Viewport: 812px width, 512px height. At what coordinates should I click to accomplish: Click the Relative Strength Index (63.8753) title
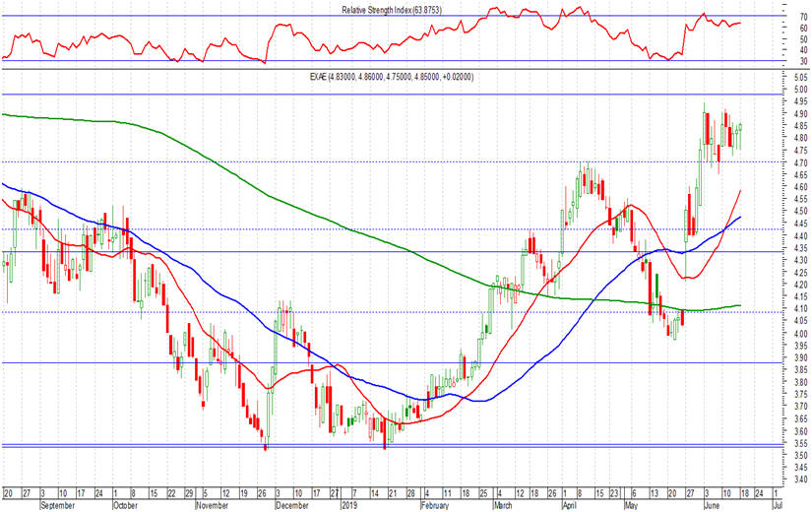pyautogui.click(x=392, y=10)
